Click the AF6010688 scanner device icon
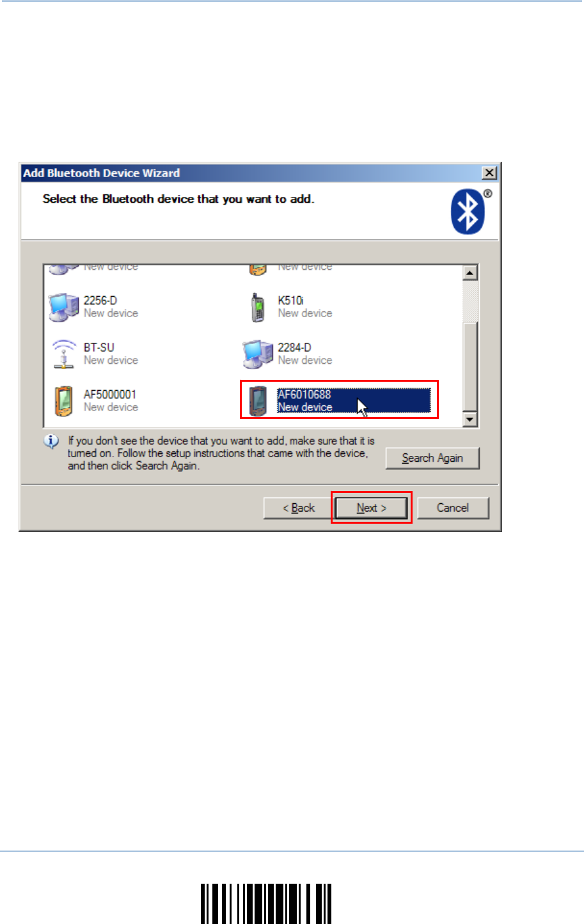 pyautogui.click(x=258, y=402)
